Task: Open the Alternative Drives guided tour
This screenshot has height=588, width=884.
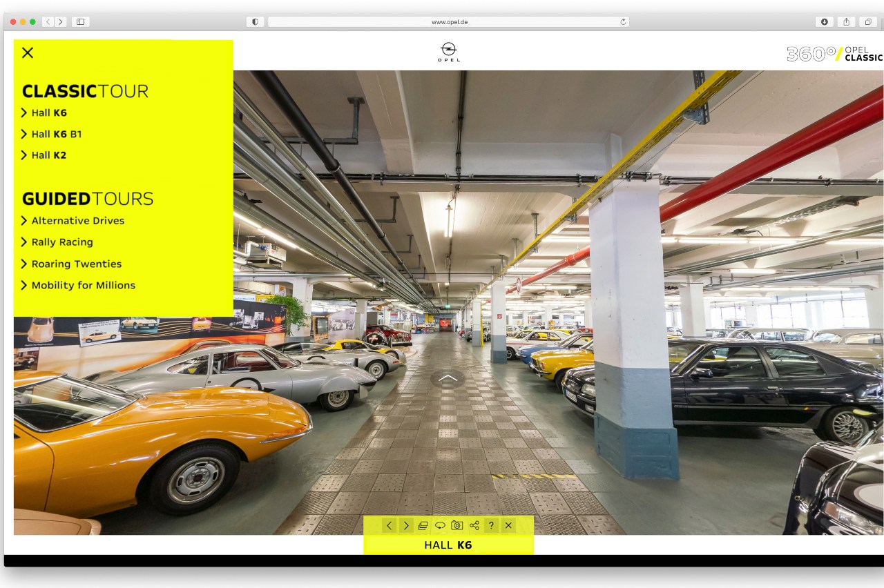Action: 77,221
